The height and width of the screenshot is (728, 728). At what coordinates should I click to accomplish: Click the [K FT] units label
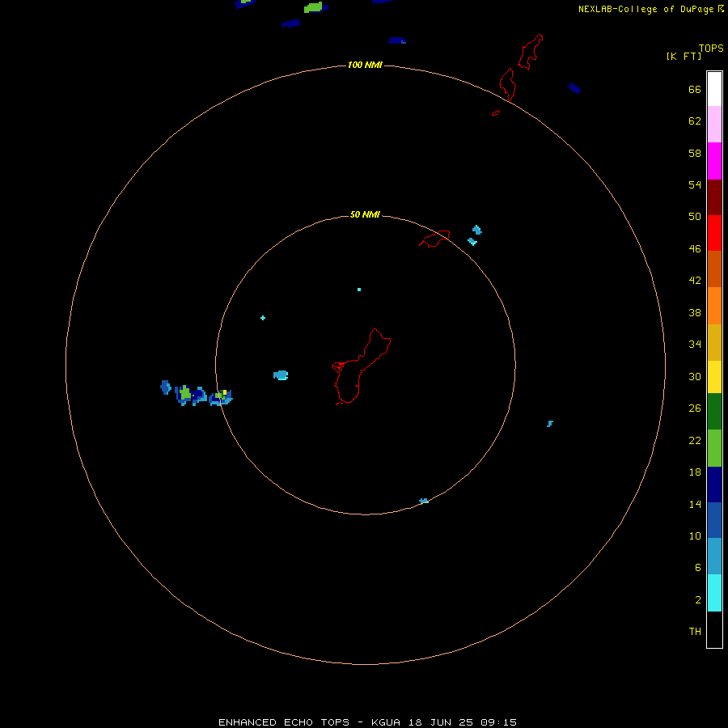coord(684,56)
